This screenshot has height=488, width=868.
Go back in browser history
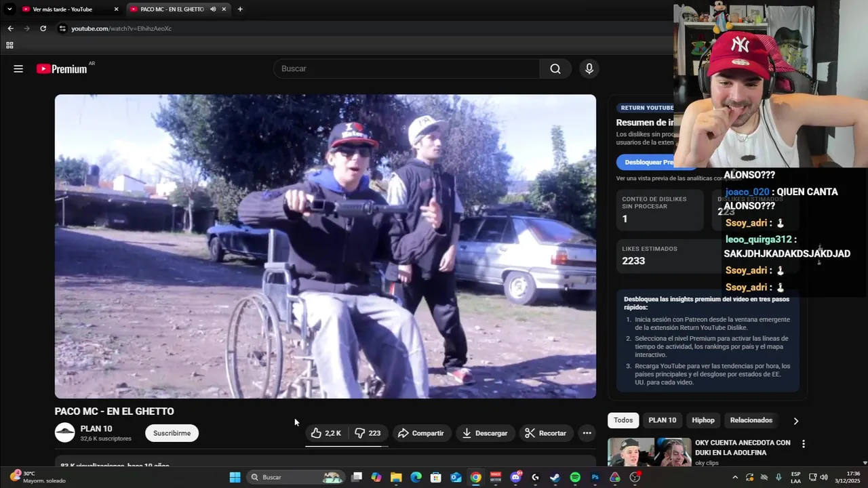[10, 28]
